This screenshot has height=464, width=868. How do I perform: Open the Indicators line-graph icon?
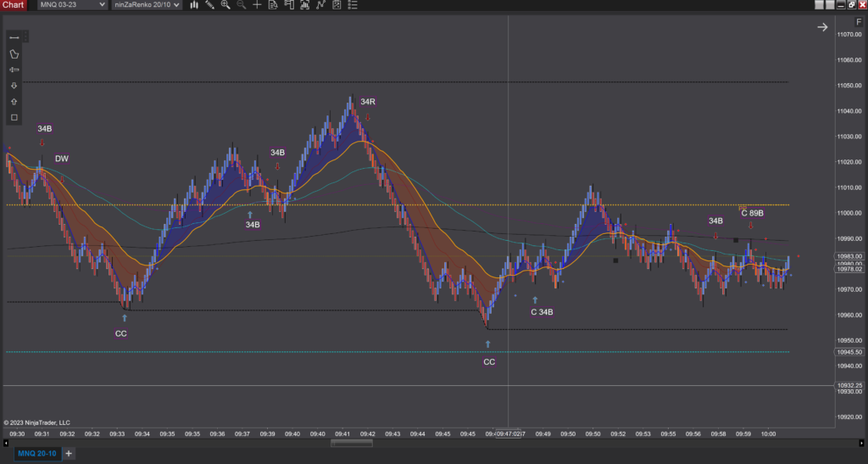[x=320, y=5]
